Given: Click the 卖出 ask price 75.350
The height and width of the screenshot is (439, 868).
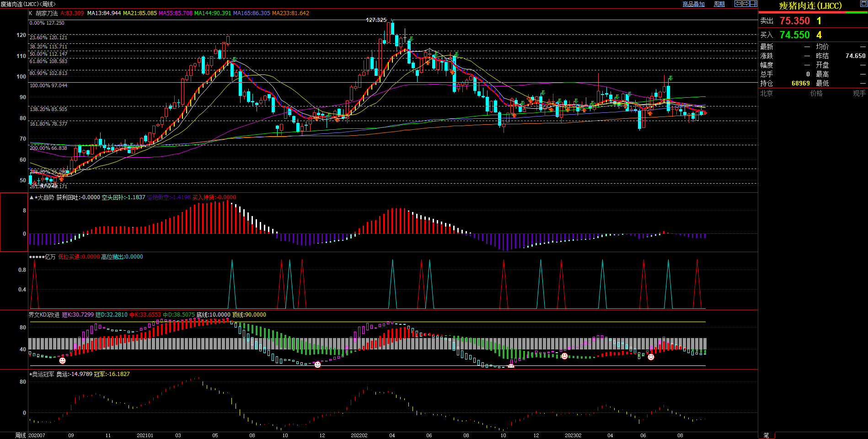Looking at the screenshot, I should (x=794, y=21).
